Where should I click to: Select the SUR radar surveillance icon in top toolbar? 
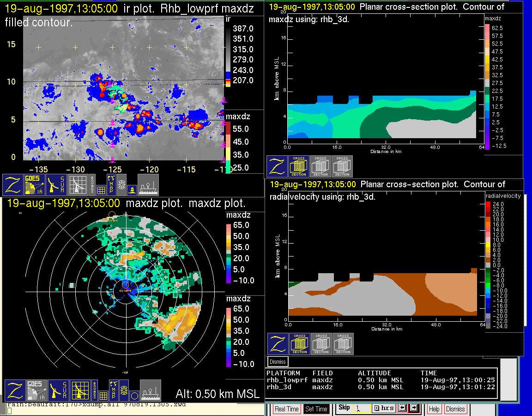point(56,184)
